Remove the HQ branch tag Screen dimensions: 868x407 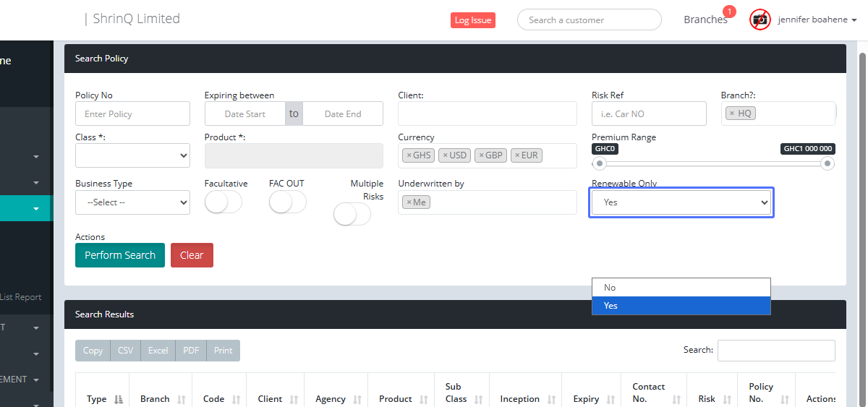coord(731,113)
